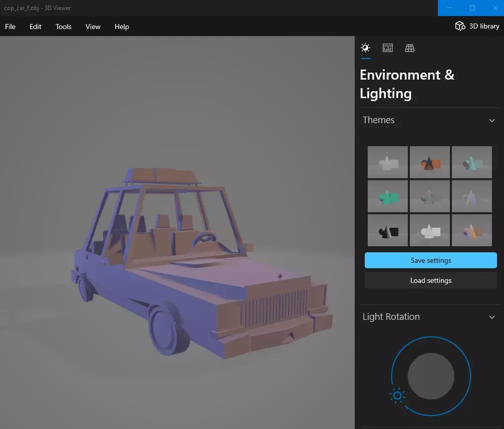Select the orange and purple theme thumbnail

472,230
